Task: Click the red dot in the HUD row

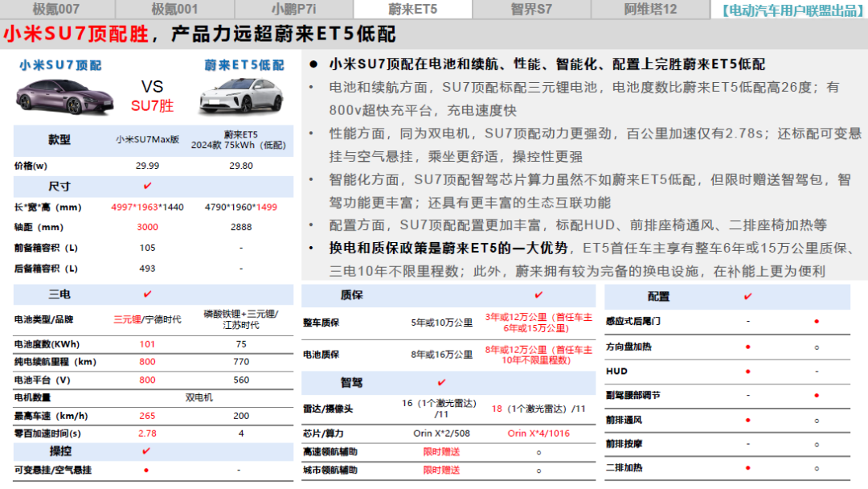Action: click(748, 371)
